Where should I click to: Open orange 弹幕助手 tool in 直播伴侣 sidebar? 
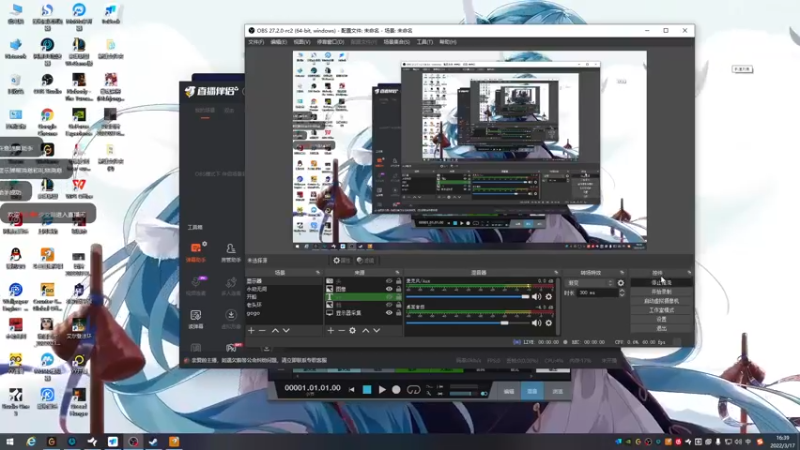pos(196,253)
